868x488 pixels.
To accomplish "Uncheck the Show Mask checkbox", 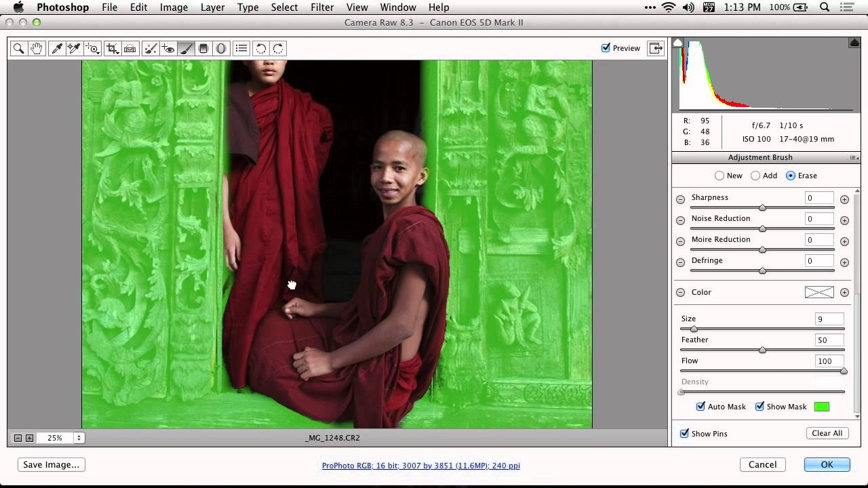I will [x=759, y=407].
